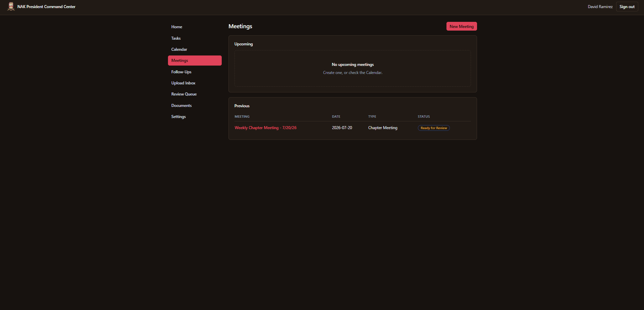The image size is (644, 310).
Task: Create a New Meeting
Action: [x=462, y=27]
